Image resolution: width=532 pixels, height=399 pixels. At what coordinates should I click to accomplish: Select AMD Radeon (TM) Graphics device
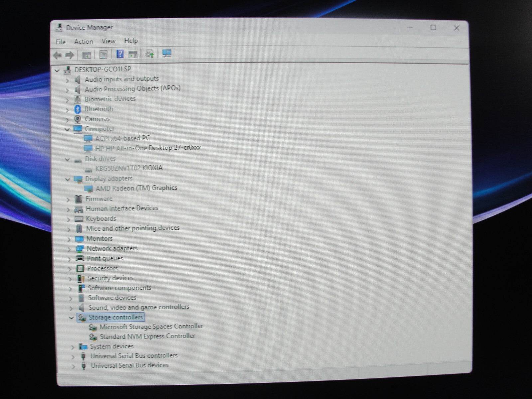tap(136, 188)
